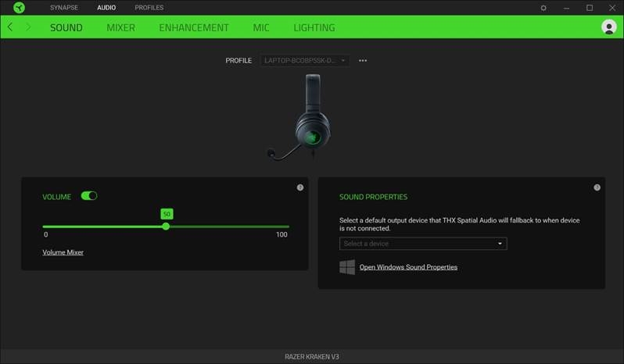624x364 pixels.
Task: Close the Razer Synapse window
Action: coord(612,8)
